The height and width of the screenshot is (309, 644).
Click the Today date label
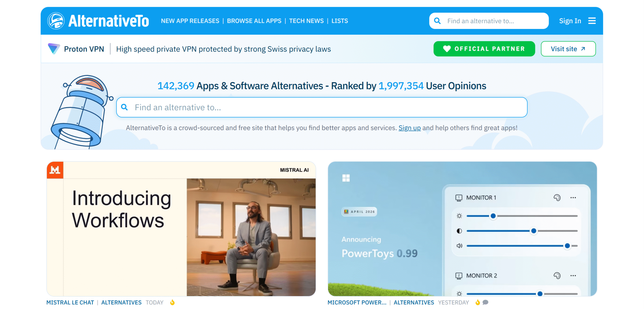click(154, 302)
